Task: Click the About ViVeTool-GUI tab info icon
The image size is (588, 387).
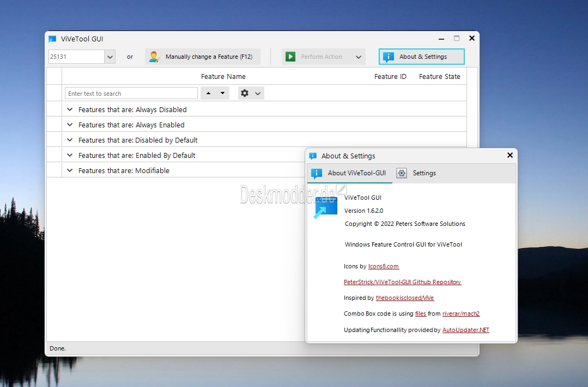Action: coord(317,174)
